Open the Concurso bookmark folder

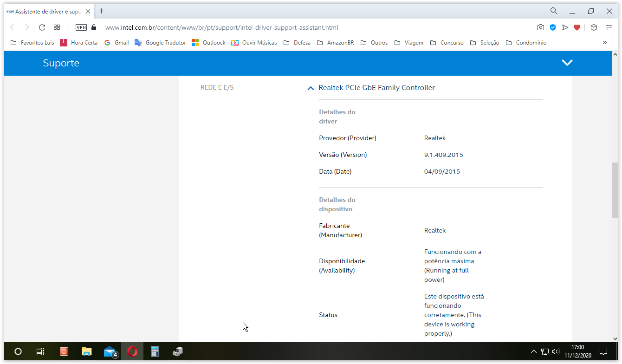tap(447, 43)
